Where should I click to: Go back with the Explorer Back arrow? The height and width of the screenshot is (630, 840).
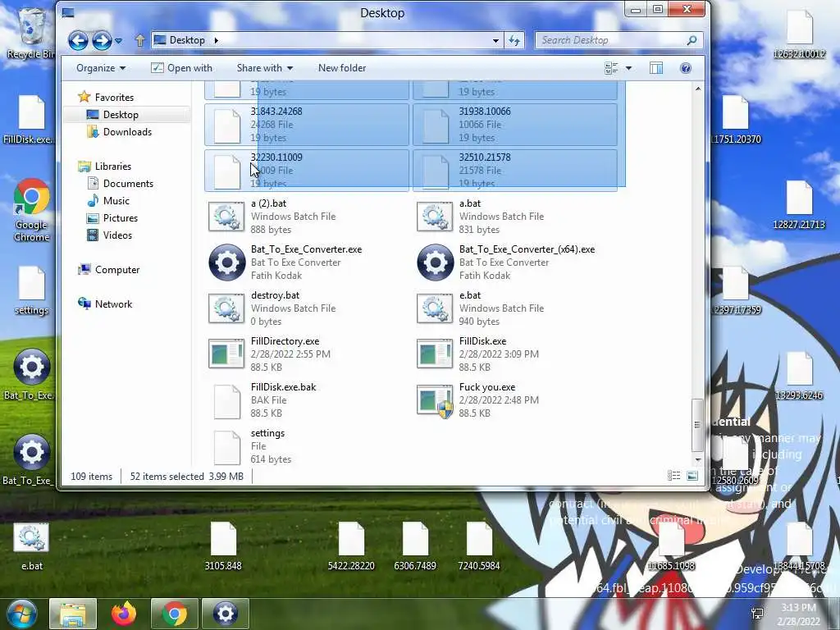pyautogui.click(x=78, y=40)
